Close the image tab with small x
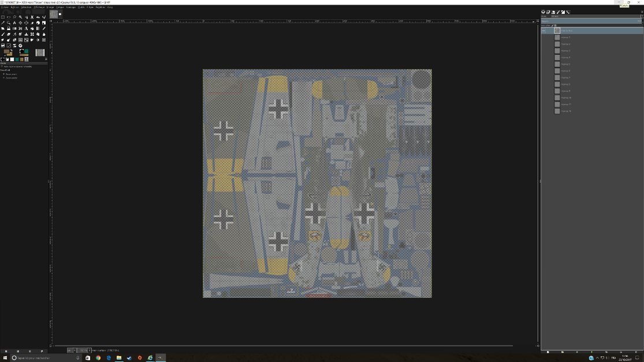This screenshot has width=644, height=362. pyautogui.click(x=60, y=14)
